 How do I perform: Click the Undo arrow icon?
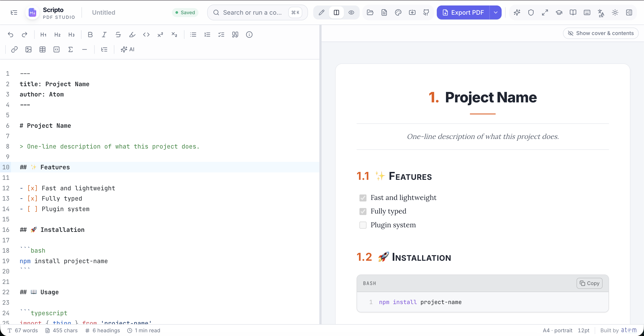[11, 35]
